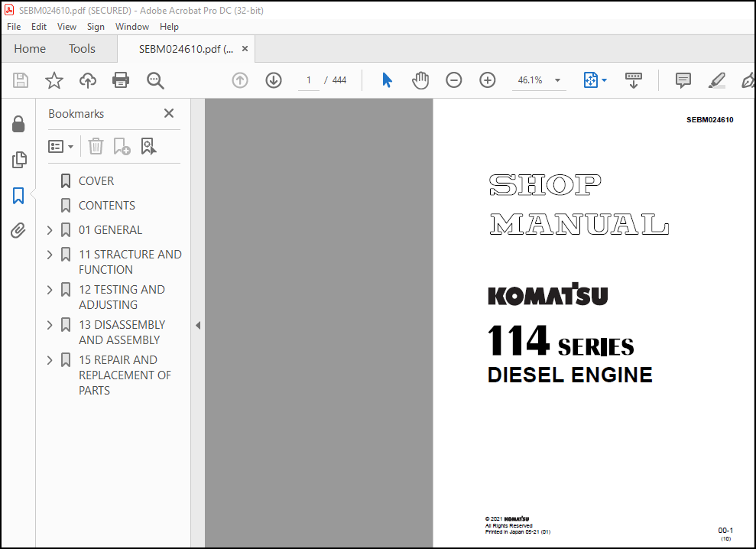Click the Fit page tool icon
The height and width of the screenshot is (549, 756).
(x=591, y=80)
